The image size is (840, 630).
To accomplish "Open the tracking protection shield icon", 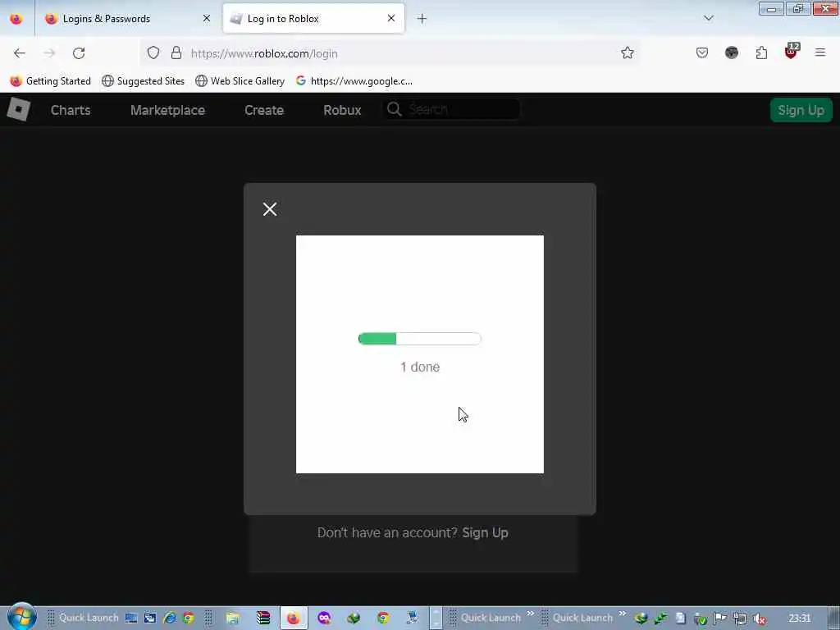I will click(153, 52).
